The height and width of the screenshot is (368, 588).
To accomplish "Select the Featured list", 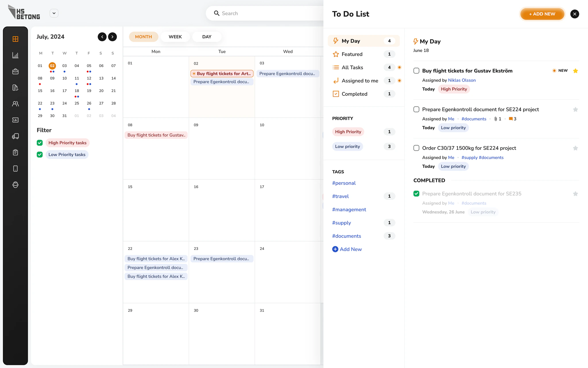I will (363, 54).
